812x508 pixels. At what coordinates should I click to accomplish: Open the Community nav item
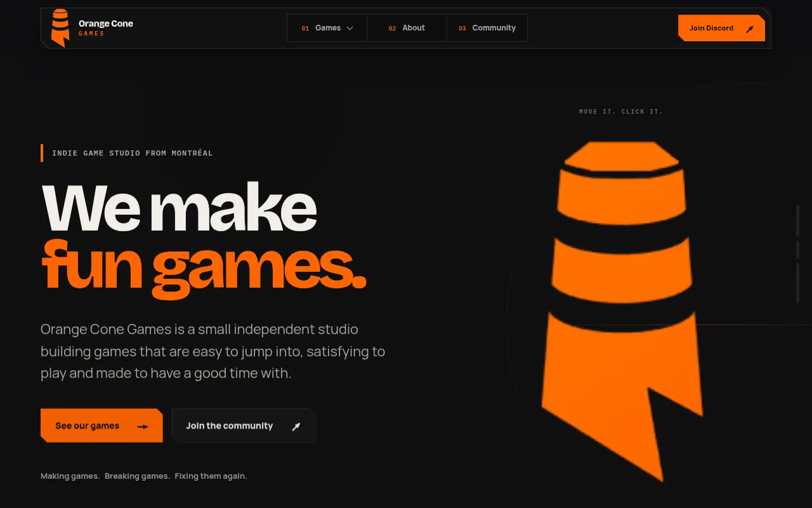pyautogui.click(x=487, y=28)
